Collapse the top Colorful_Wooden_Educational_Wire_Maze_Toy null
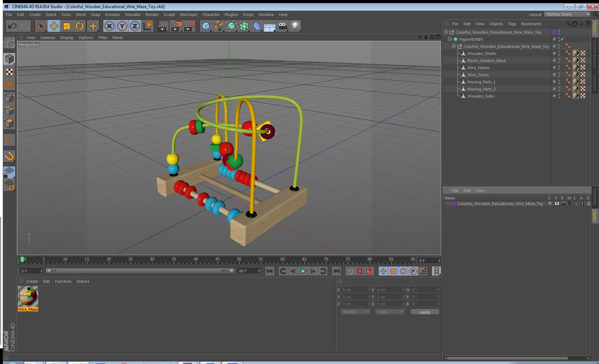The image size is (599, 364). coord(446,32)
